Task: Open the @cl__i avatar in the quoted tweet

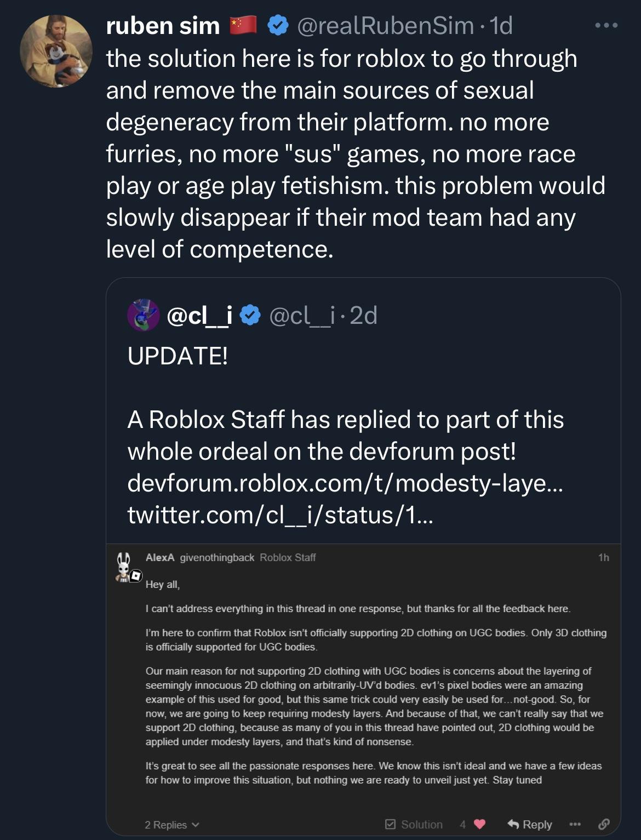Action: click(143, 315)
